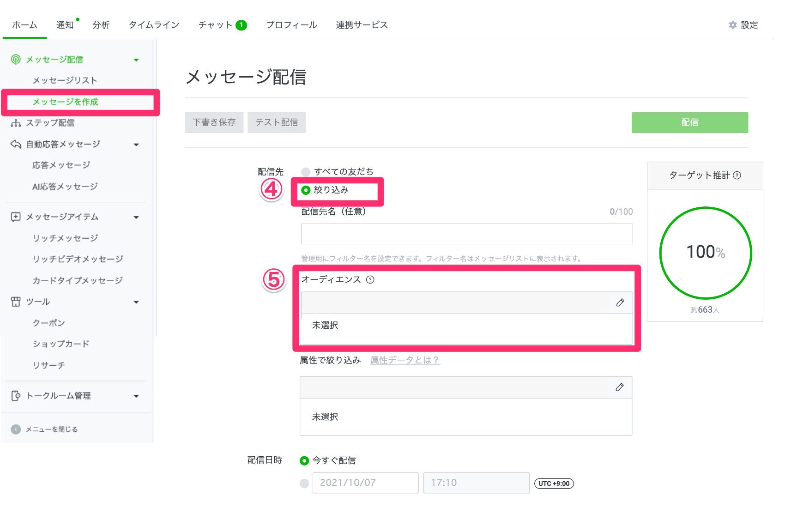Click the ステップ配信 flow icon in sidebar

[16, 123]
